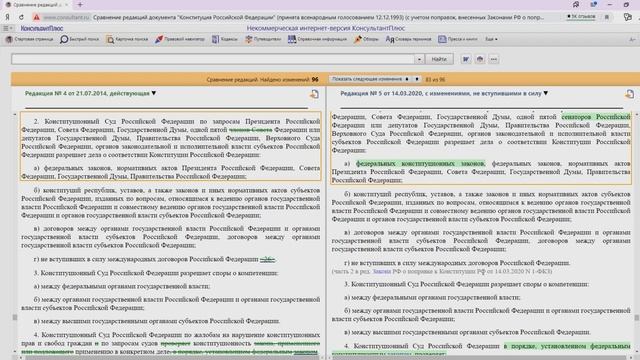Export the document to Word
This screenshot has height=360, width=640.
pyautogui.click(x=466, y=59)
